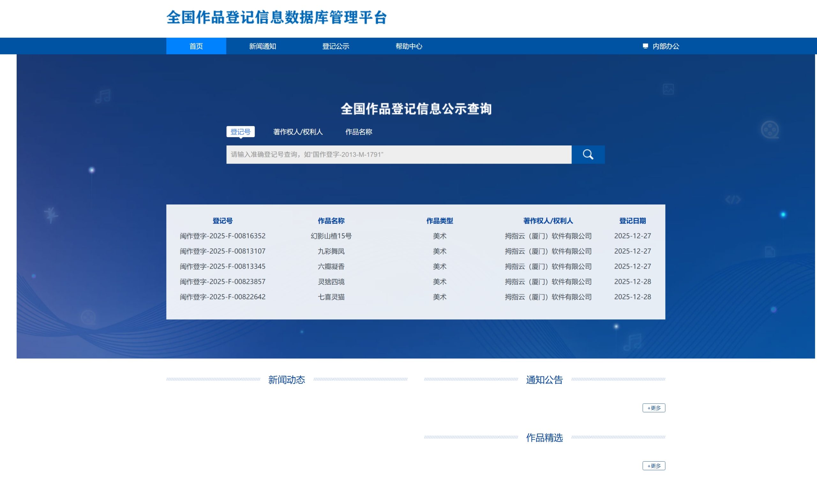Select the 灵狳四境 table row
Viewport: 817px width, 504px height.
331,282
